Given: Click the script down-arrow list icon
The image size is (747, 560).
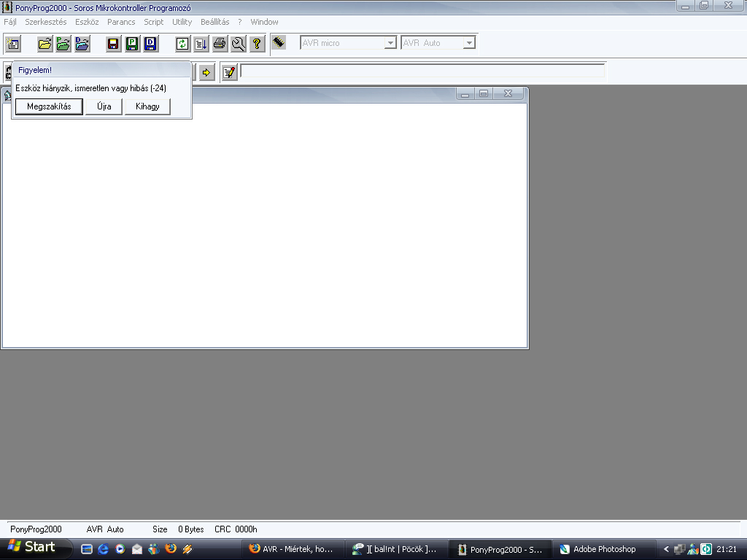Looking at the screenshot, I should click(x=201, y=44).
